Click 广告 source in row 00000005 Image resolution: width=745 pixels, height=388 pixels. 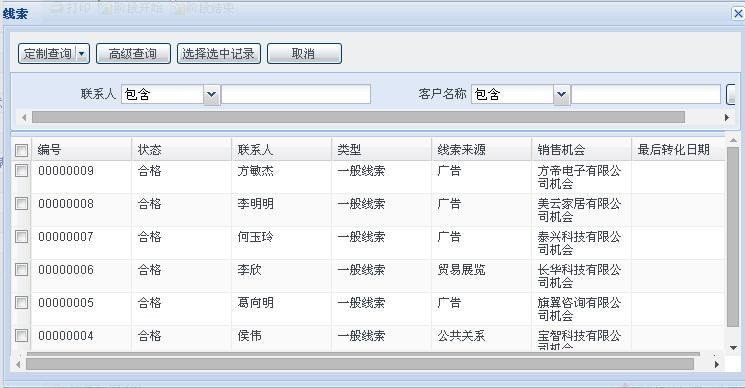point(481,309)
